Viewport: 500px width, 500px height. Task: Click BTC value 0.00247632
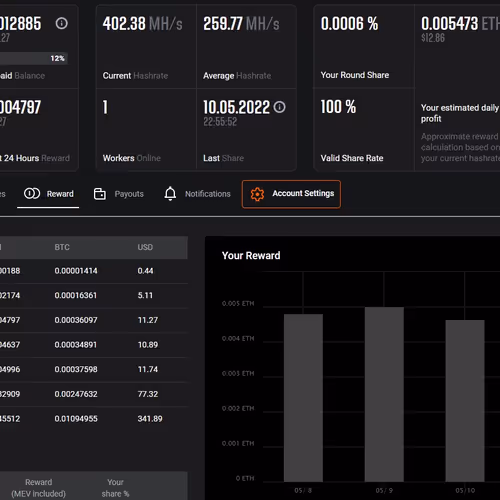[76, 394]
